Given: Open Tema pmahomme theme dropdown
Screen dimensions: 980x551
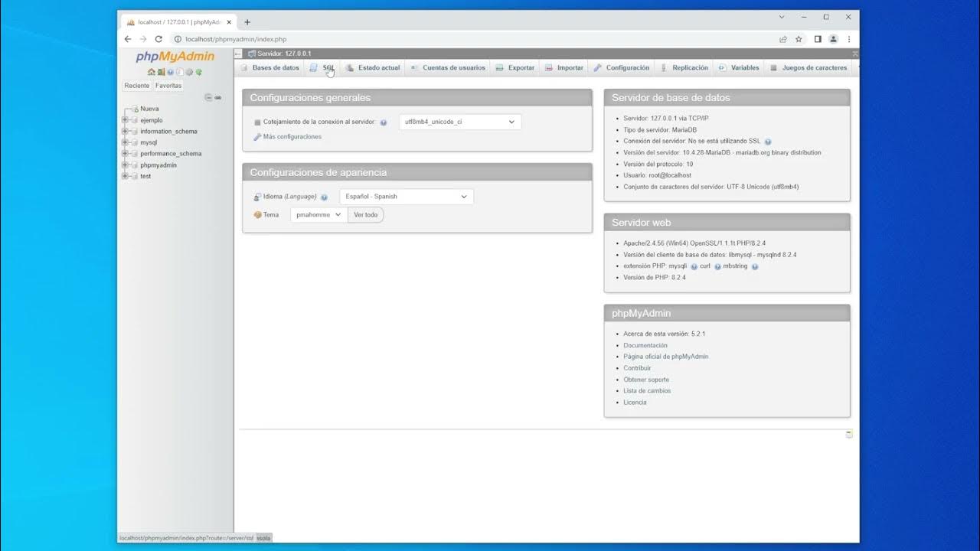Looking at the screenshot, I should click(x=318, y=215).
